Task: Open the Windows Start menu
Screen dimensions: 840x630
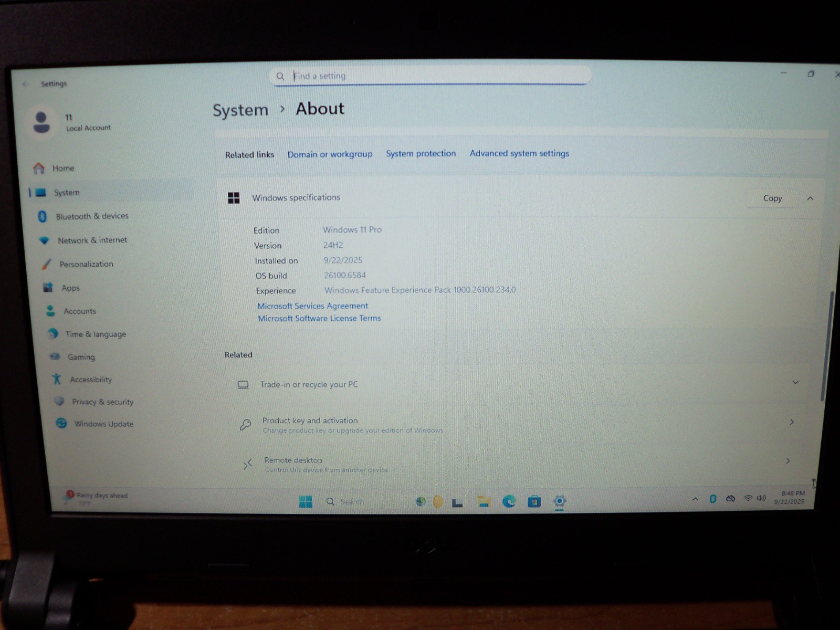Action: (306, 502)
